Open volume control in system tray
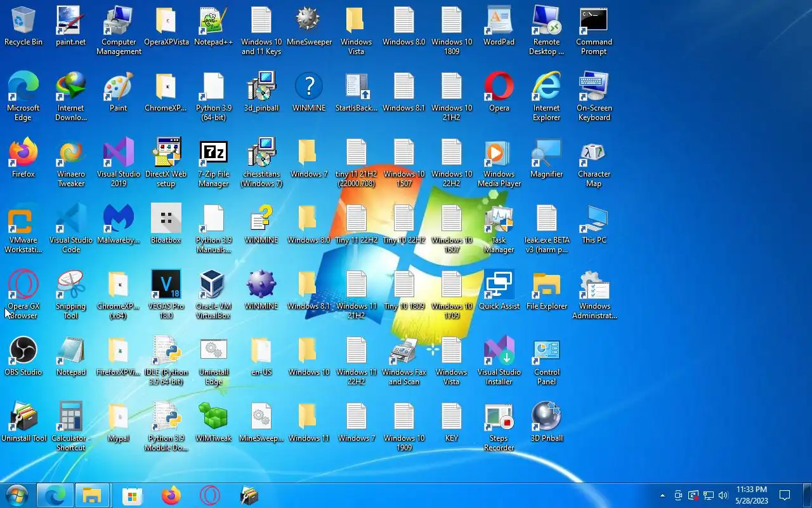 [723, 495]
